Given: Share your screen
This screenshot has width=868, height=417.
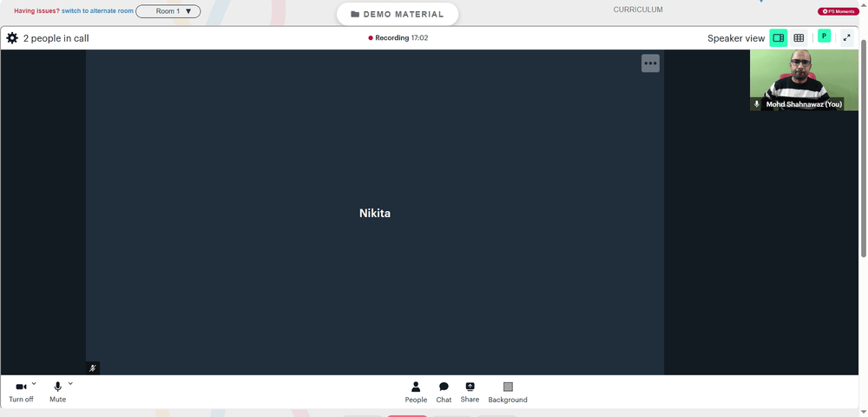Looking at the screenshot, I should pyautogui.click(x=470, y=392).
